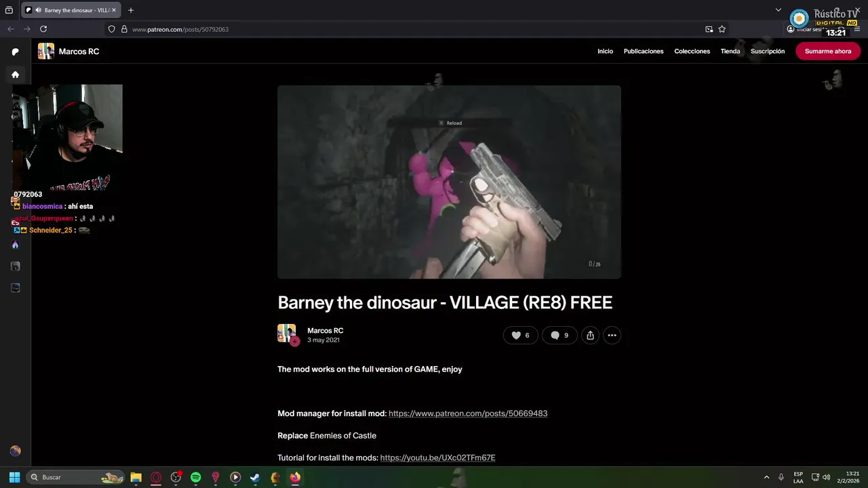Open the ESP LAA language switcher

[x=798, y=477]
